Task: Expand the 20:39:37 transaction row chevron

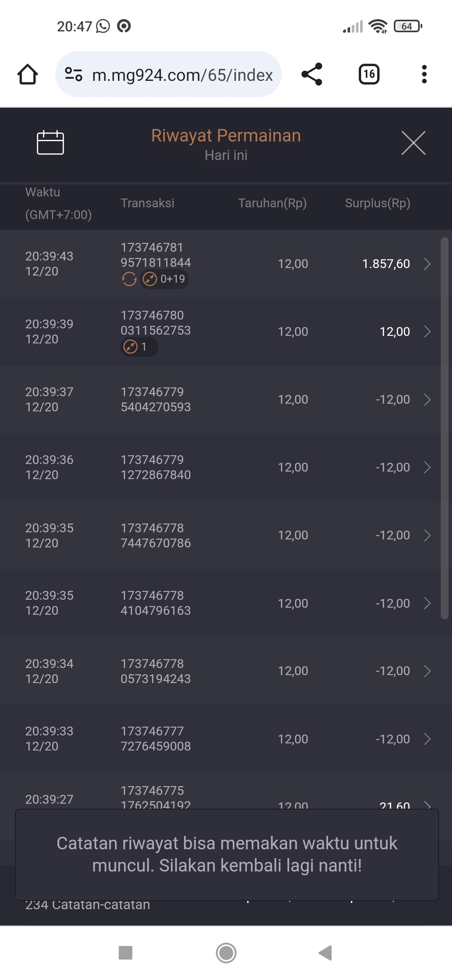Action: [x=427, y=400]
